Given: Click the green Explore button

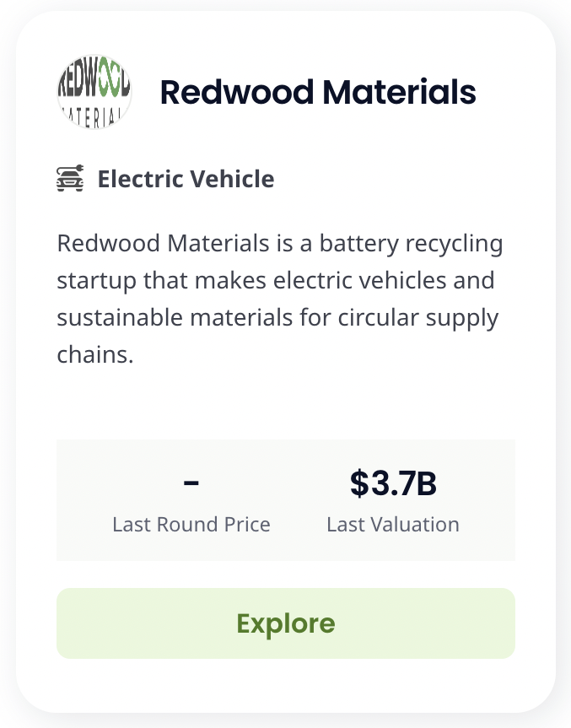Looking at the screenshot, I should pyautogui.click(x=286, y=623).
